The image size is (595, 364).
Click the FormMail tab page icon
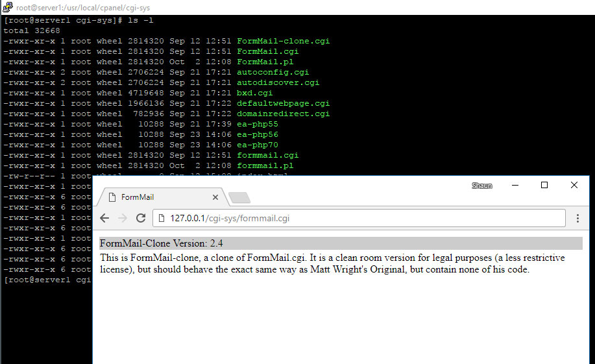point(112,197)
